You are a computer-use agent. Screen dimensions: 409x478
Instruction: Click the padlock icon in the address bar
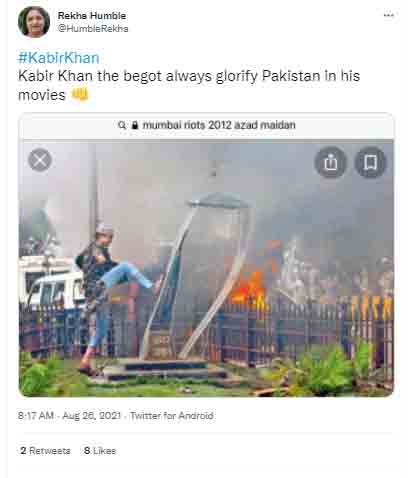(x=135, y=125)
